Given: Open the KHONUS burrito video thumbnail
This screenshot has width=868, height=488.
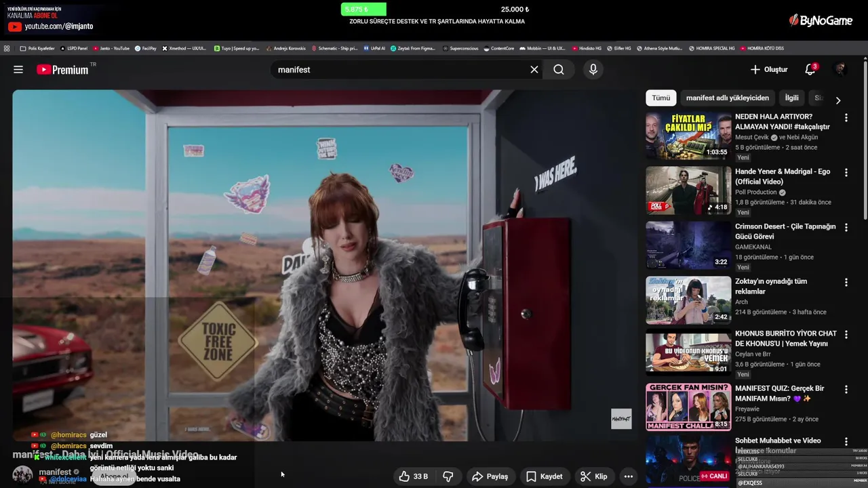Looking at the screenshot, I should (688, 352).
